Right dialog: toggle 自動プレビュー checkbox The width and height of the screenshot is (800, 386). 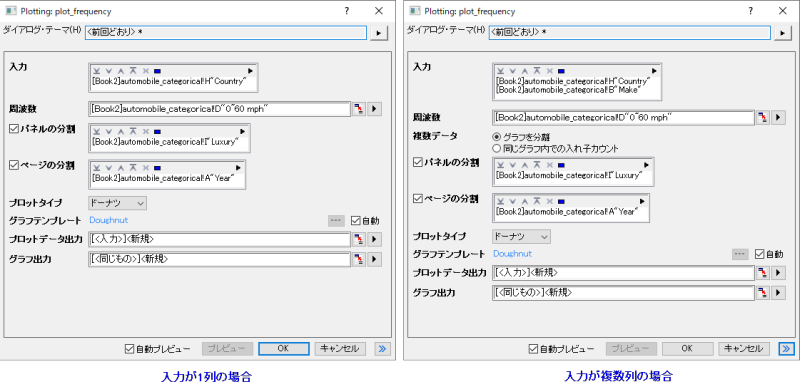click(533, 349)
